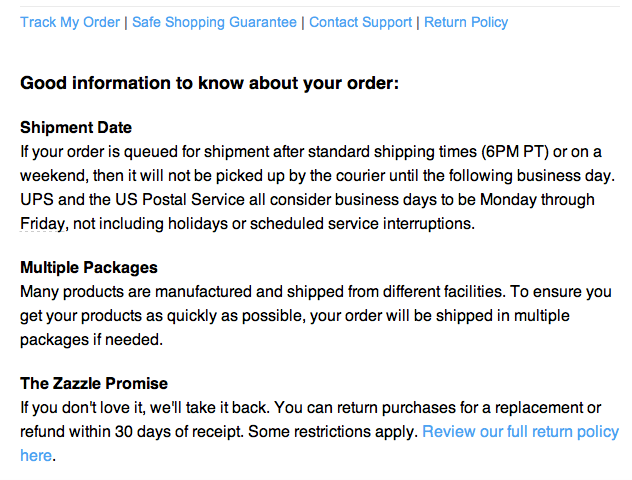This screenshot has width=632, height=480.
Task: Click the word 'UPS' in shipment paragraph
Action: pos(37,200)
